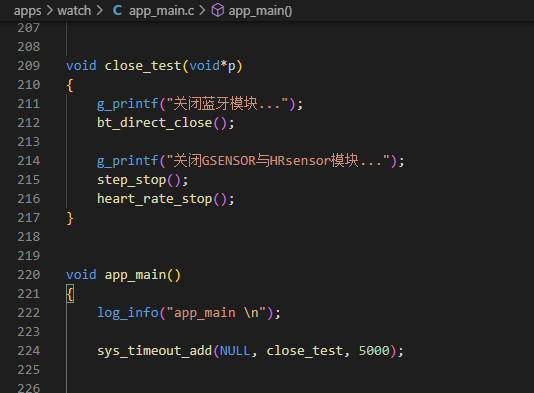This screenshot has width=534, height=393.
Task: Click the "app_main \n" string literal
Action: [x=216, y=313]
